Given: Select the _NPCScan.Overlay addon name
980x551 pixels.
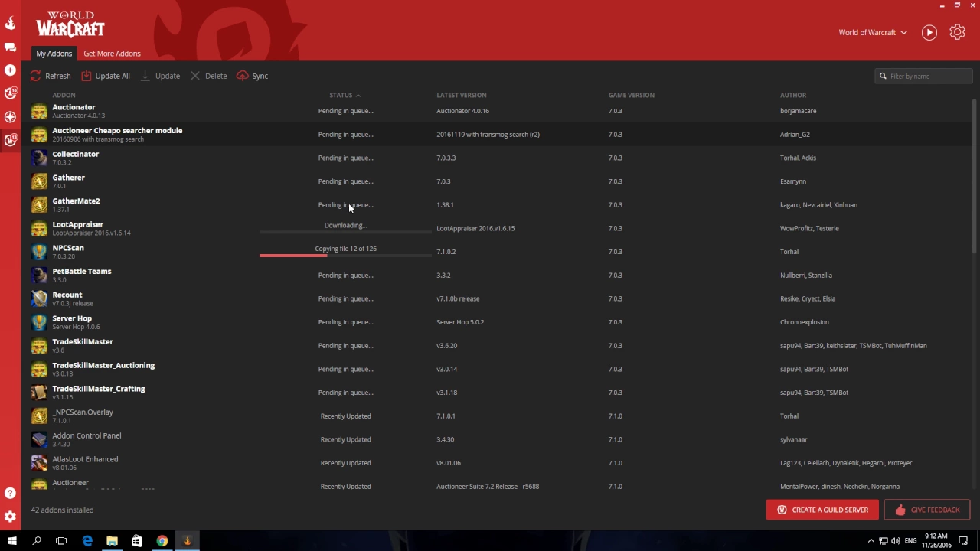Looking at the screenshot, I should point(83,412).
